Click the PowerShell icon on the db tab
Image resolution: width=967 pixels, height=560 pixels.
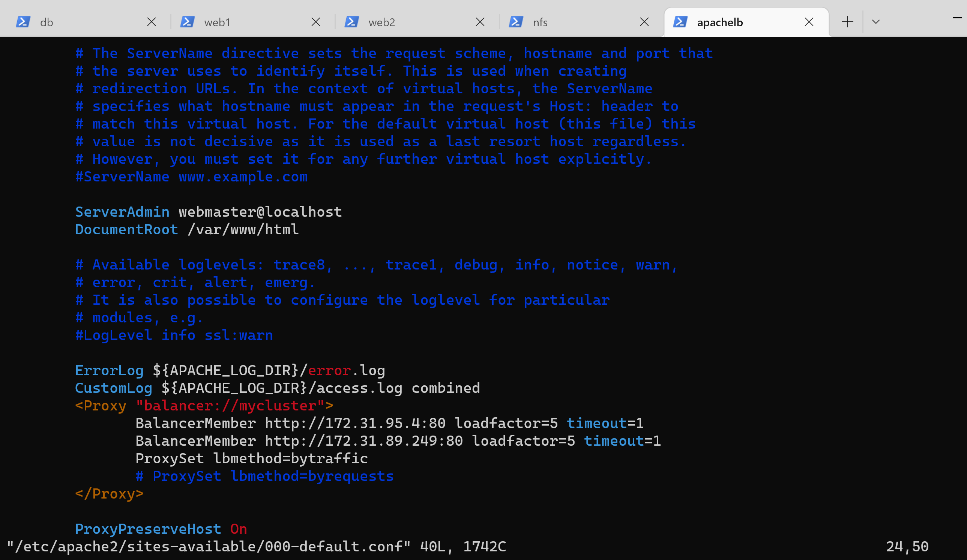pyautogui.click(x=23, y=22)
